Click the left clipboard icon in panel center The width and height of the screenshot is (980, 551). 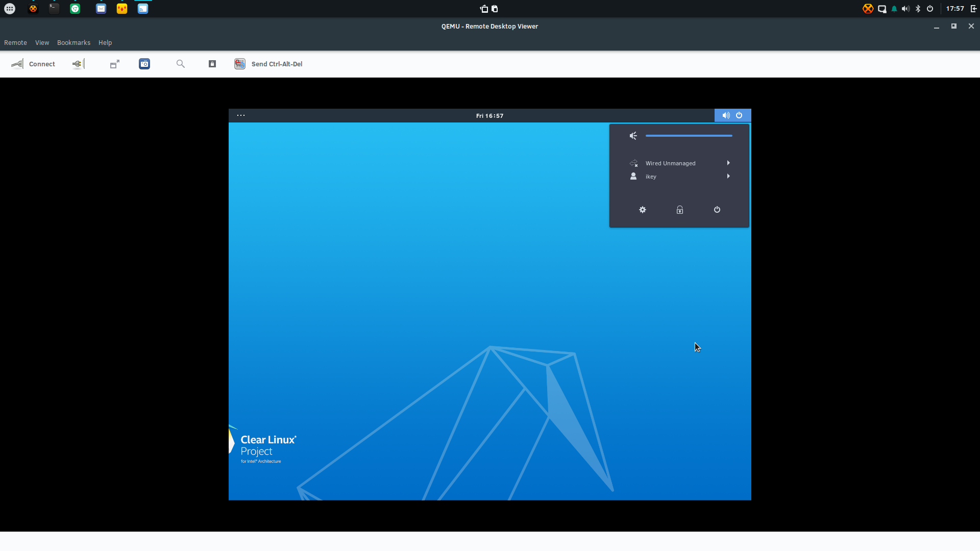click(x=484, y=9)
